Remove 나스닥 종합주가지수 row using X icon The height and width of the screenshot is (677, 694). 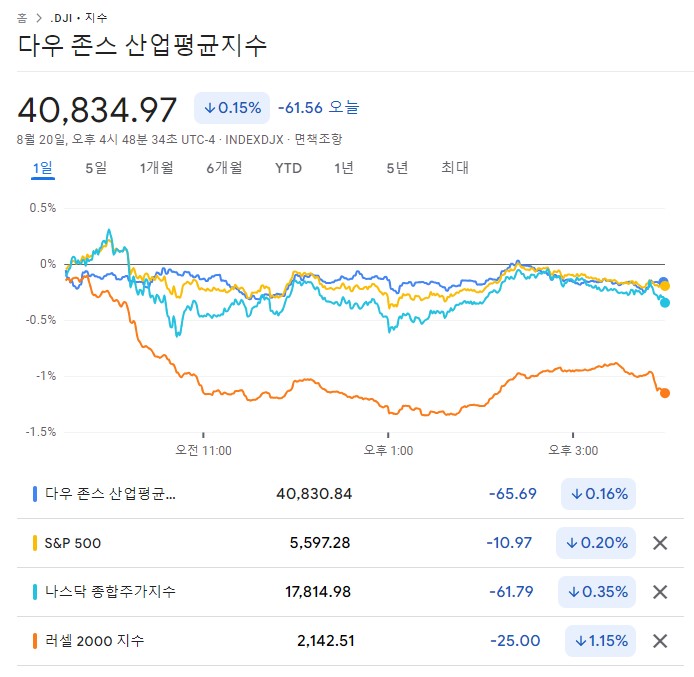click(660, 591)
